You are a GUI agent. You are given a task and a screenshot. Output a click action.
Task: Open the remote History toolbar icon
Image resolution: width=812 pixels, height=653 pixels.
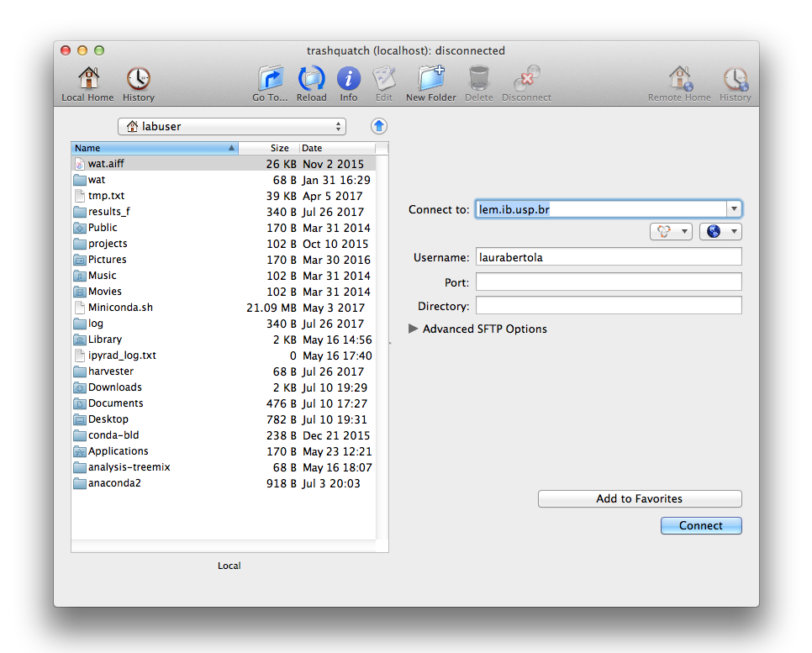(x=735, y=84)
